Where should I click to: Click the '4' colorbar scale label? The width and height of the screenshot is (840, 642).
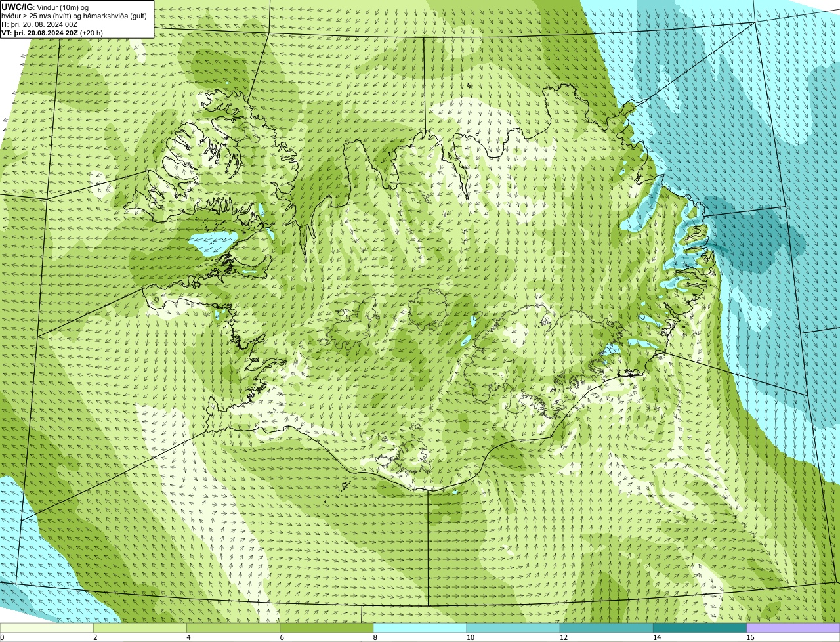point(188,637)
